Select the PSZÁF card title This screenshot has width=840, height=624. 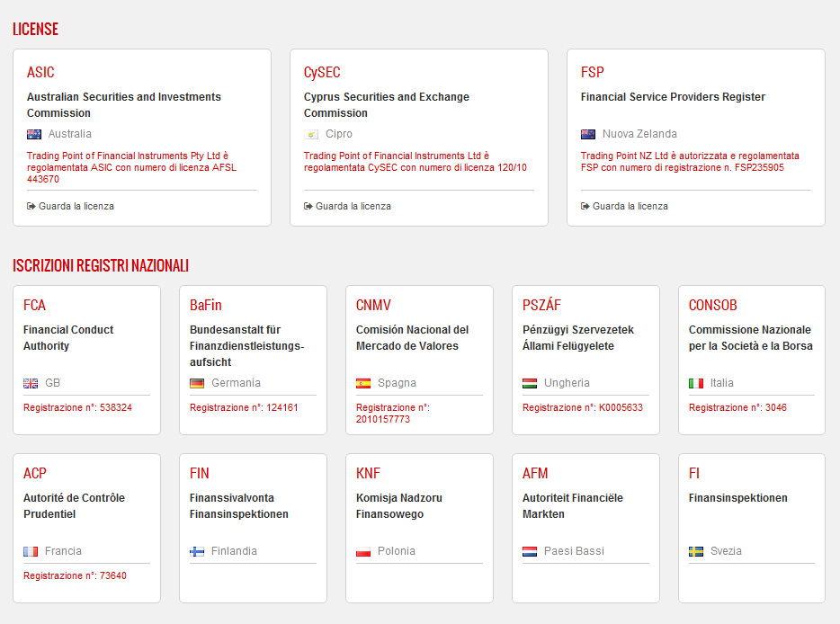[541, 305]
